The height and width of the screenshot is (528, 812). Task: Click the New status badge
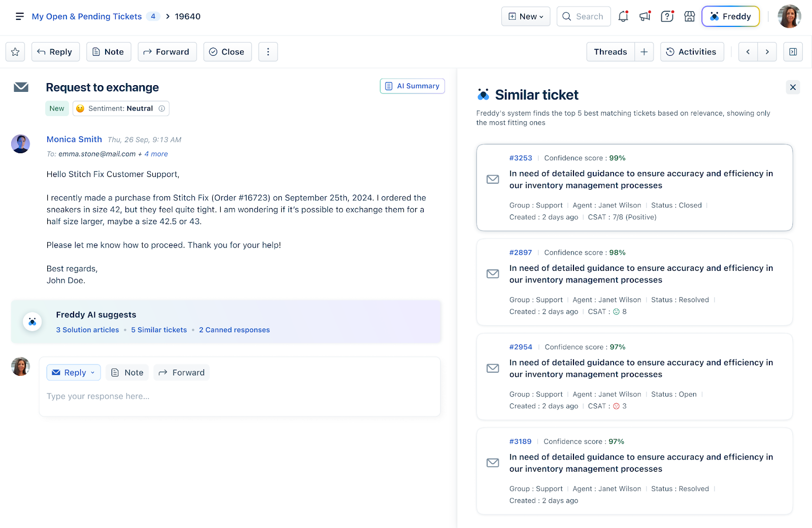tap(57, 109)
